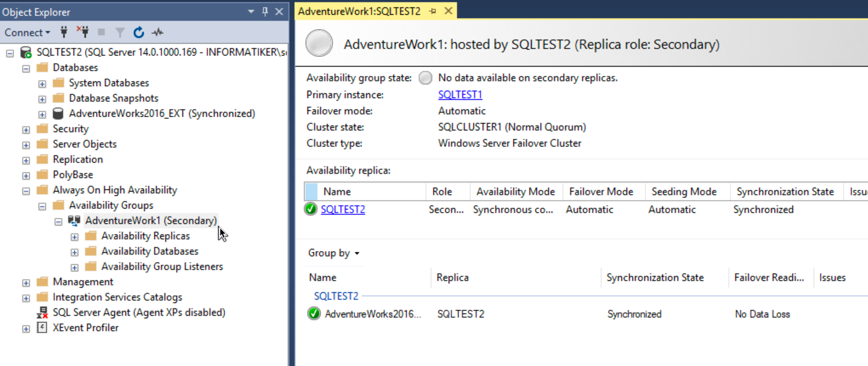Viewport: 868px width, 366px height.
Task: Expand the Availability Replicas folder
Action: (x=75, y=237)
